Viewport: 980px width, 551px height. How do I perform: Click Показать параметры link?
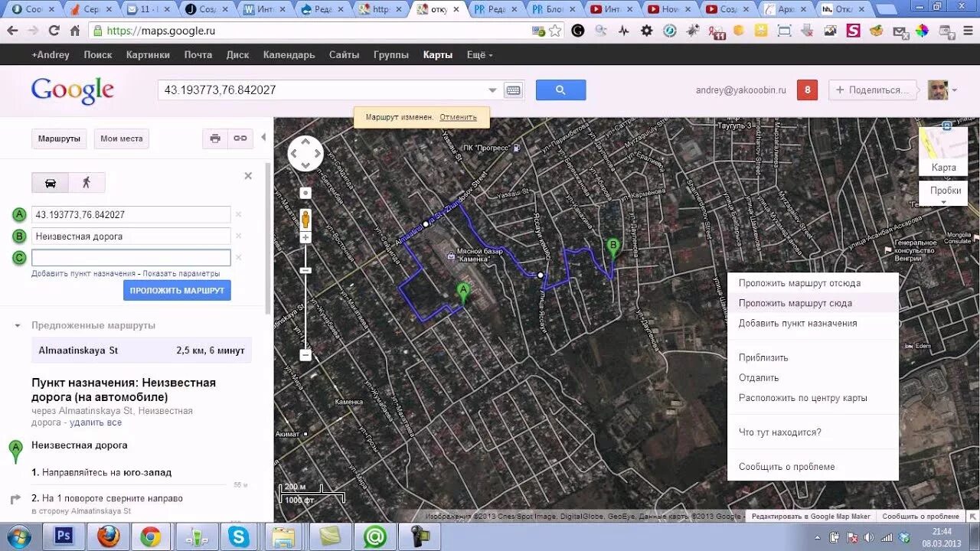tap(181, 273)
